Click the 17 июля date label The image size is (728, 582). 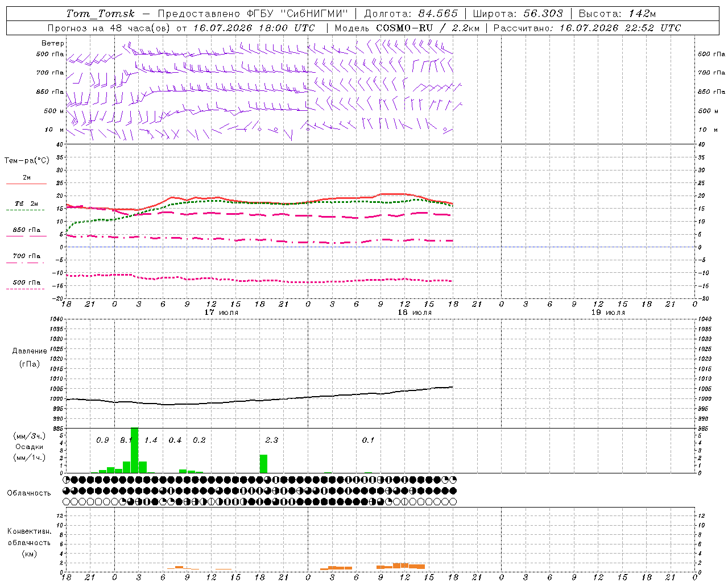click(x=221, y=312)
